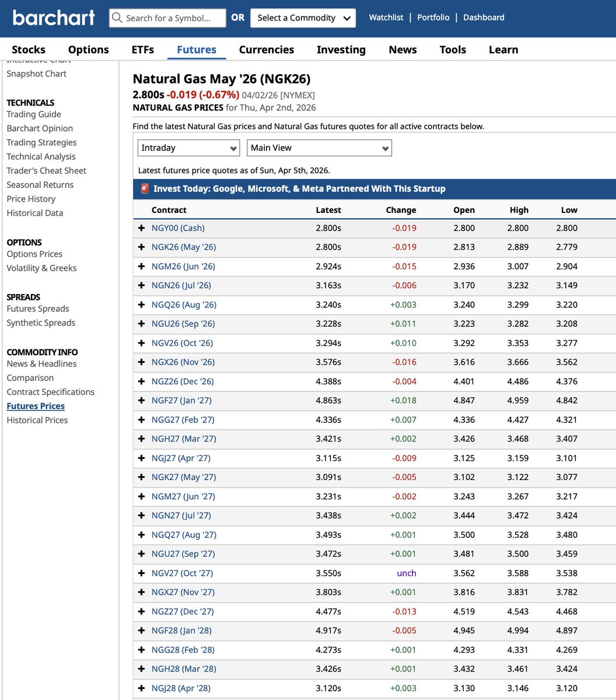Open the Intraday dropdown

pos(189,148)
